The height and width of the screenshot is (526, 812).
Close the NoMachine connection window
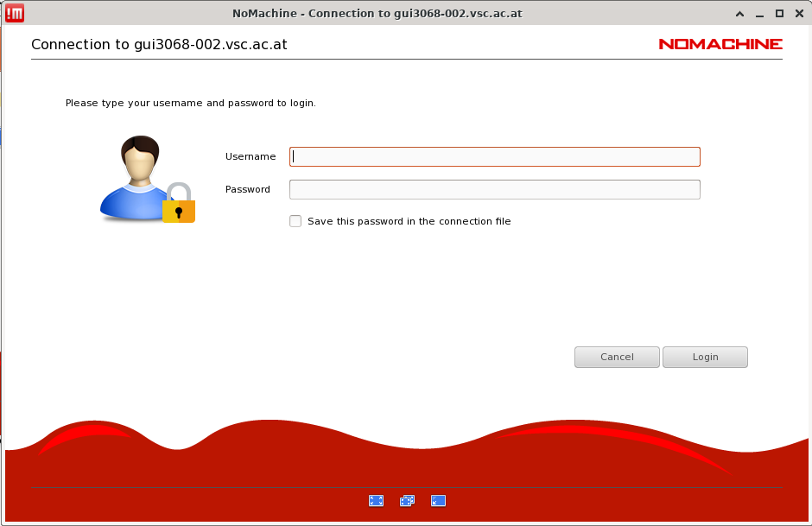799,14
